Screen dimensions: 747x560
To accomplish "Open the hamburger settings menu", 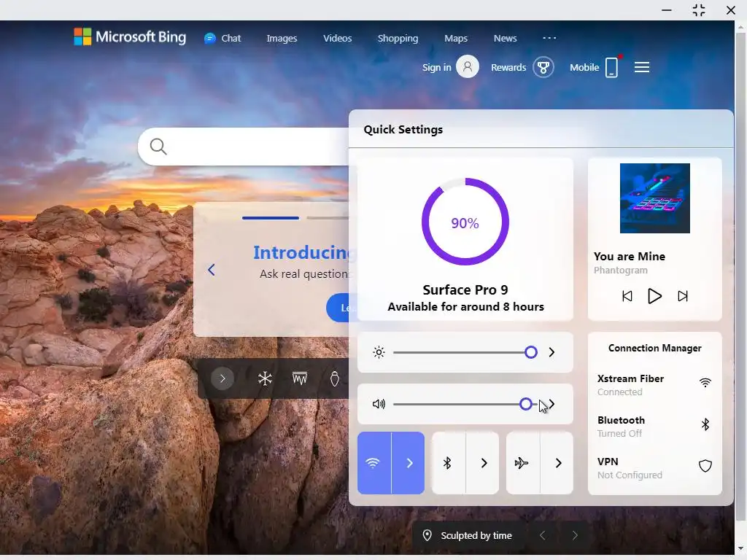I will (642, 67).
